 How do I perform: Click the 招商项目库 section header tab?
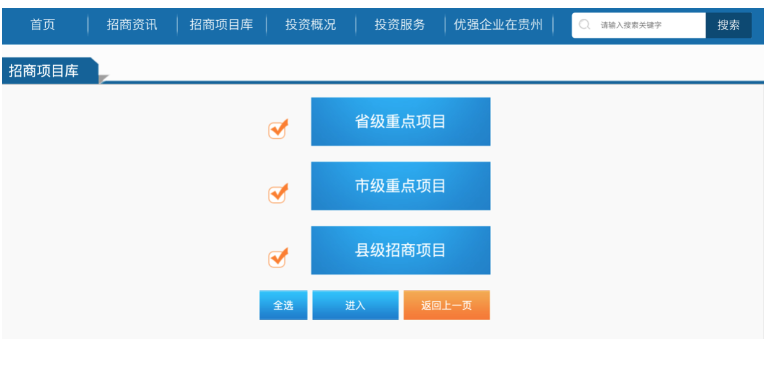click(x=50, y=71)
